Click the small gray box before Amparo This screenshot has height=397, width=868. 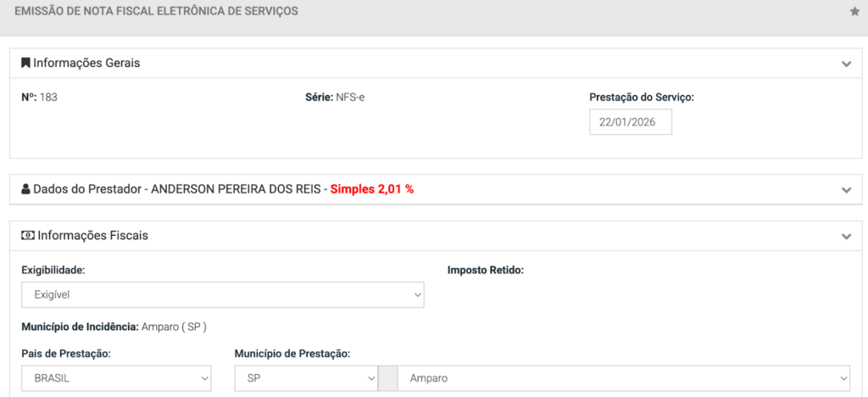[x=387, y=378]
